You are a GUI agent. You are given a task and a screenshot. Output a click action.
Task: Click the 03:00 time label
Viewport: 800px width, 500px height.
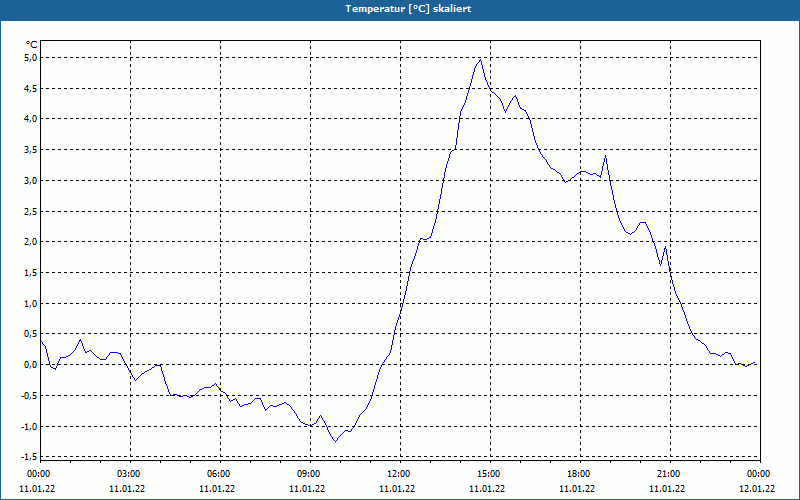130,474
